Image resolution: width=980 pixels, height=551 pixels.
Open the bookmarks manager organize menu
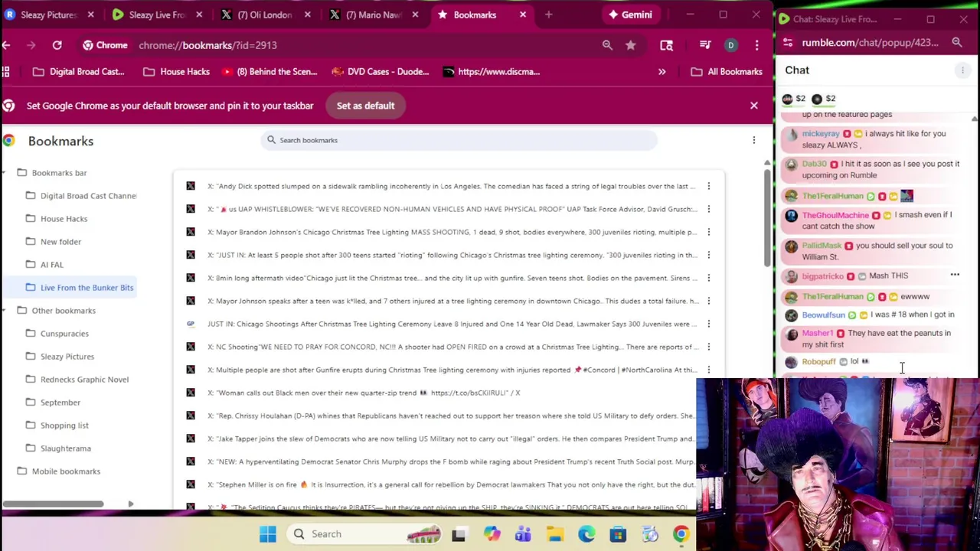[x=753, y=140]
